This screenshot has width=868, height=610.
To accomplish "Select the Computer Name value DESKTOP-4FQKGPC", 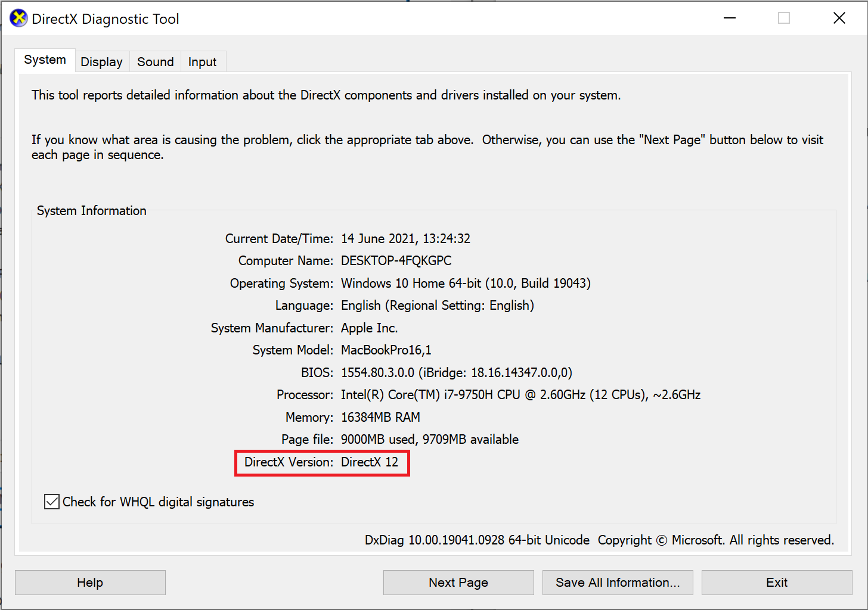I will [x=395, y=260].
